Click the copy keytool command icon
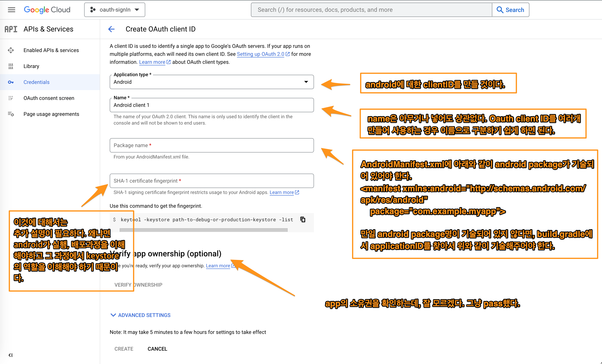This screenshot has height=364, width=602. pyautogui.click(x=303, y=219)
